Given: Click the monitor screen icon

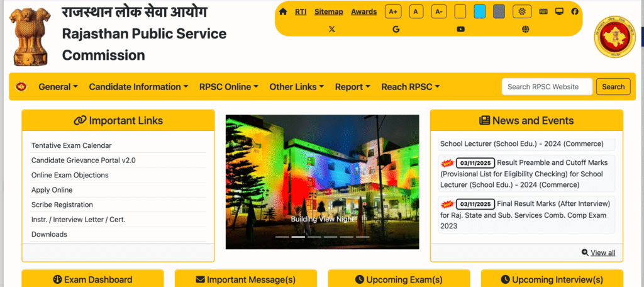Looking at the screenshot, I should 559,11.
